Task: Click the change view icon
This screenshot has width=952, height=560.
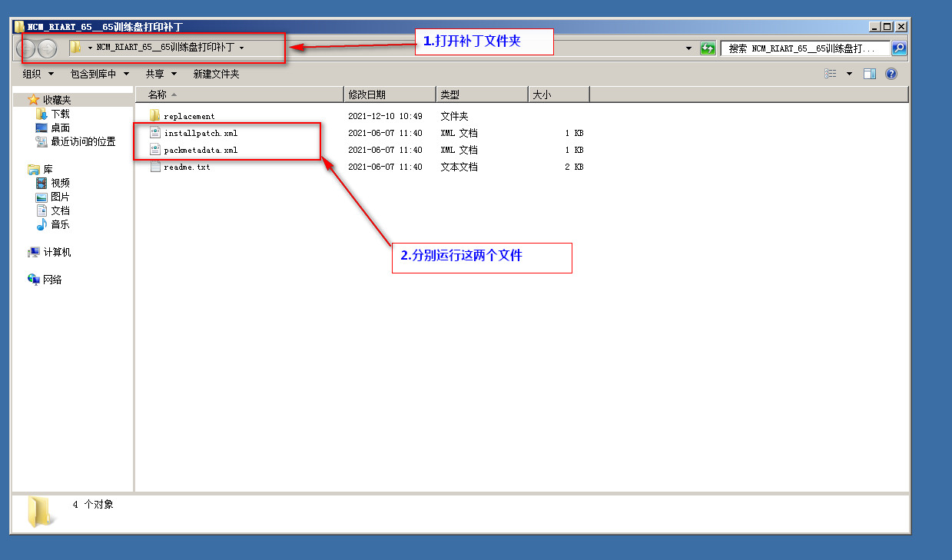Action: pyautogui.click(x=831, y=74)
